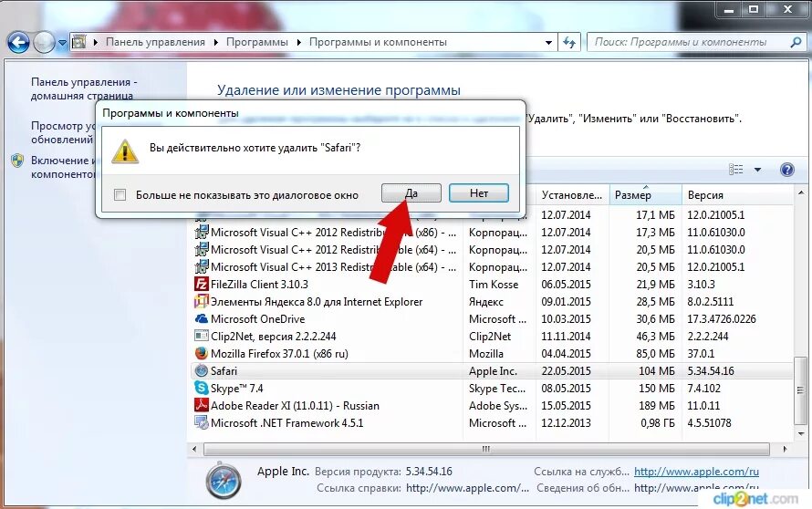Screen dimensions: 812x509
Task: Select Clip2Net, версия 2.2.2.244 entry
Action: [273, 336]
